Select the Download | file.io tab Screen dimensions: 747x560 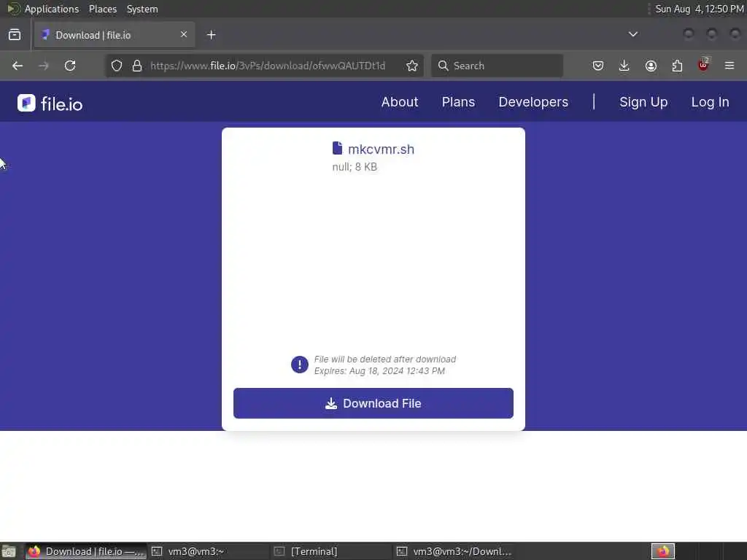115,35
